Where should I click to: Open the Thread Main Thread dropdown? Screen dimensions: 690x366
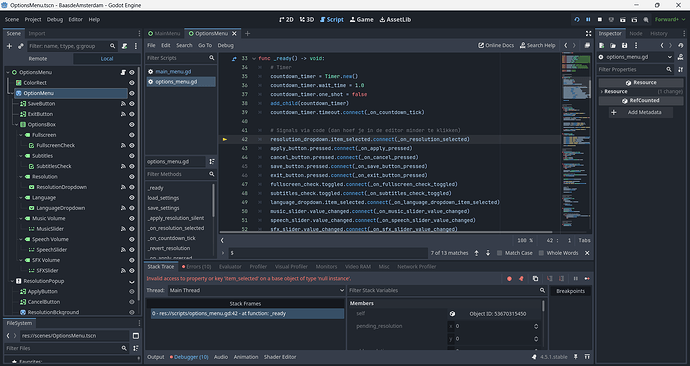tap(257, 290)
